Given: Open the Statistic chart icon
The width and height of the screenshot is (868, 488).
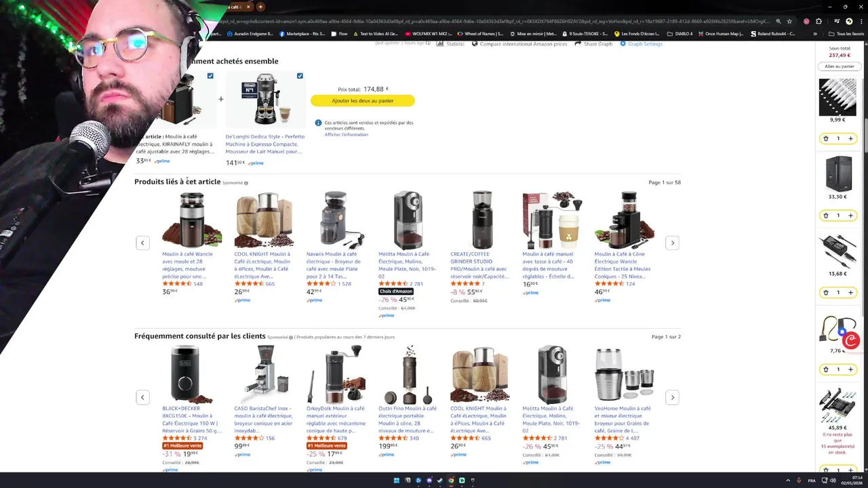Looking at the screenshot, I should (440, 43).
